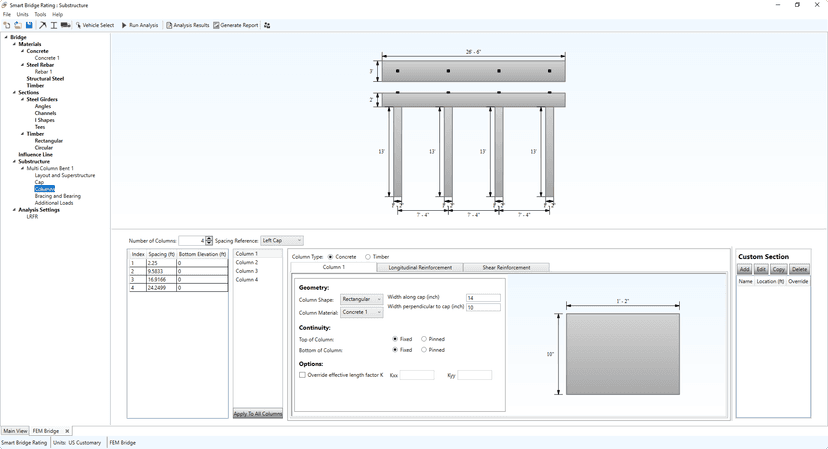Viewport: 828px width, 449px height.
Task: Click Generate Report in toolbar
Action: 235,25
